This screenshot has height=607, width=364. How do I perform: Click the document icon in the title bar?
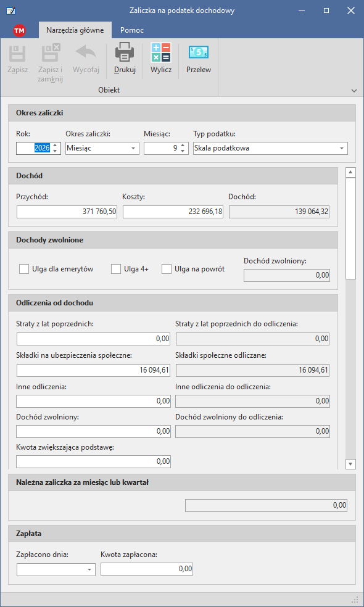pos(11,10)
